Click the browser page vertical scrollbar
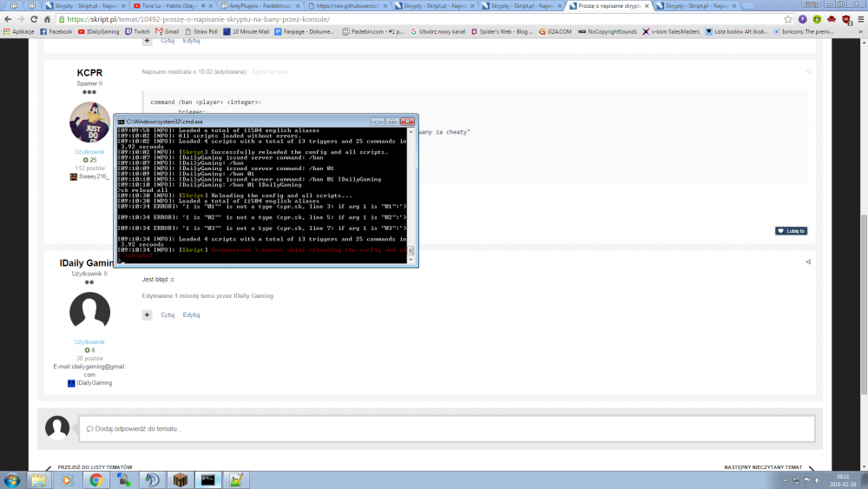Screen dimensions: 868x489 (x=864, y=303)
